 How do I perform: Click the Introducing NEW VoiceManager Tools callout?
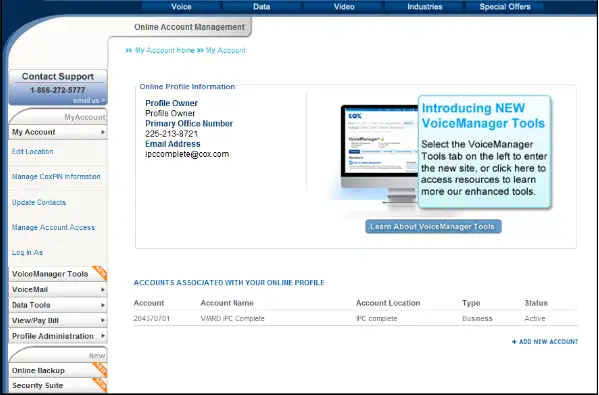click(x=484, y=152)
